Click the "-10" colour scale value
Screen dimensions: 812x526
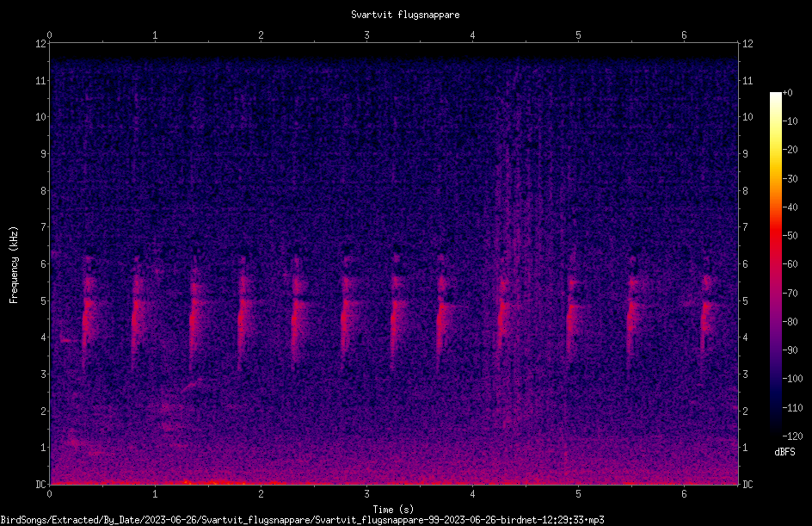[x=790, y=121]
